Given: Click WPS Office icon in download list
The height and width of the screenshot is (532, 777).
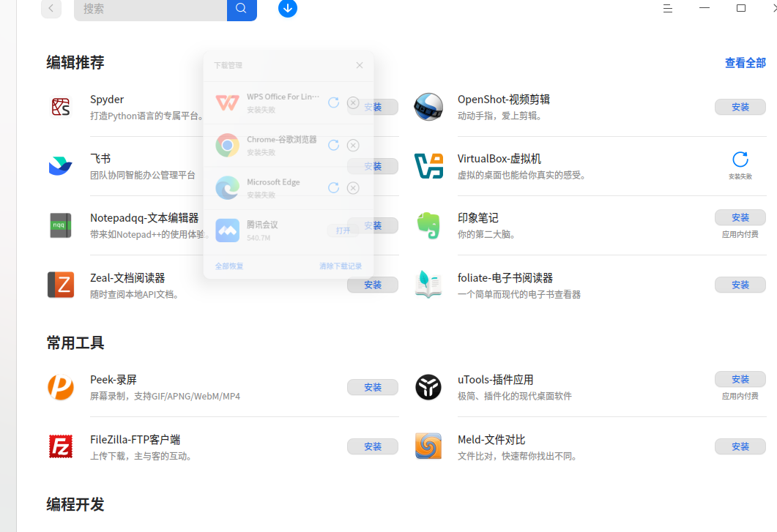Looking at the screenshot, I should pyautogui.click(x=228, y=102).
